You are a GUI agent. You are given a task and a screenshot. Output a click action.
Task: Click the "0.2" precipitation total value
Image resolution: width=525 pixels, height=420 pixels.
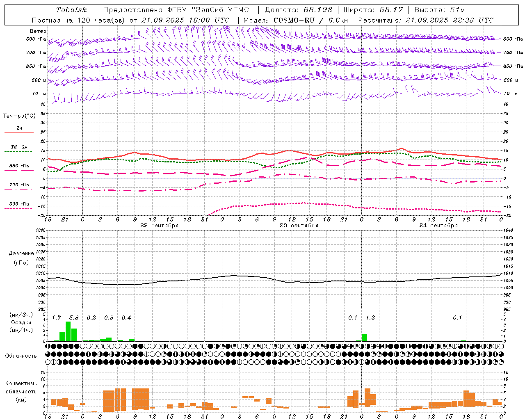[91, 318]
